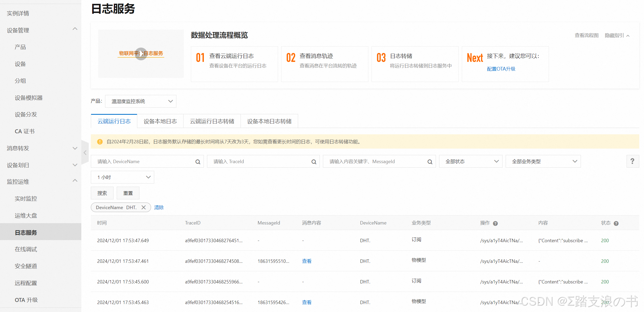Open the 全部状态 status dropdown
The width and height of the screenshot is (644, 312).
coord(471,162)
